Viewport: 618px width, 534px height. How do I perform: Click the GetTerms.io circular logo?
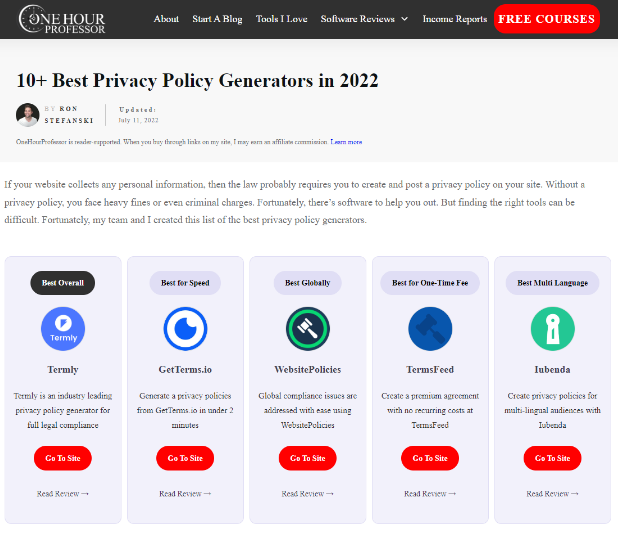[185, 329]
